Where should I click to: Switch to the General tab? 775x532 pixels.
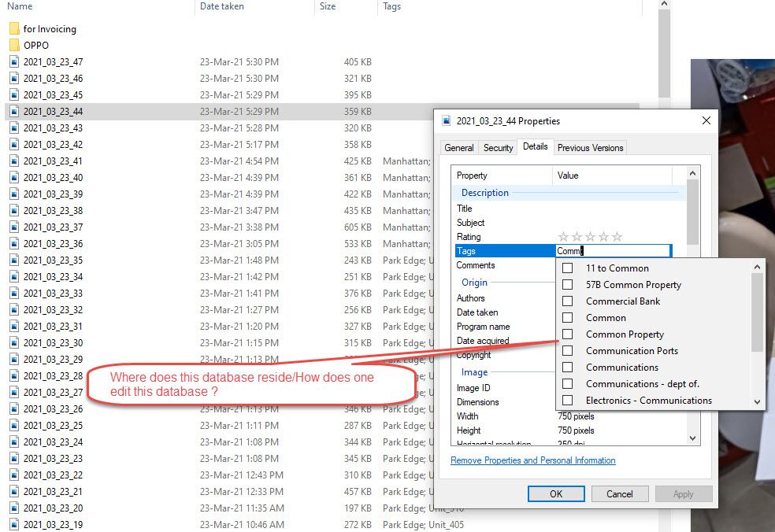(458, 147)
